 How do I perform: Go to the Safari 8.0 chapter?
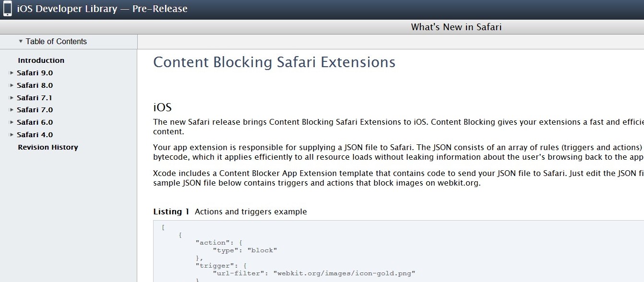35,85
